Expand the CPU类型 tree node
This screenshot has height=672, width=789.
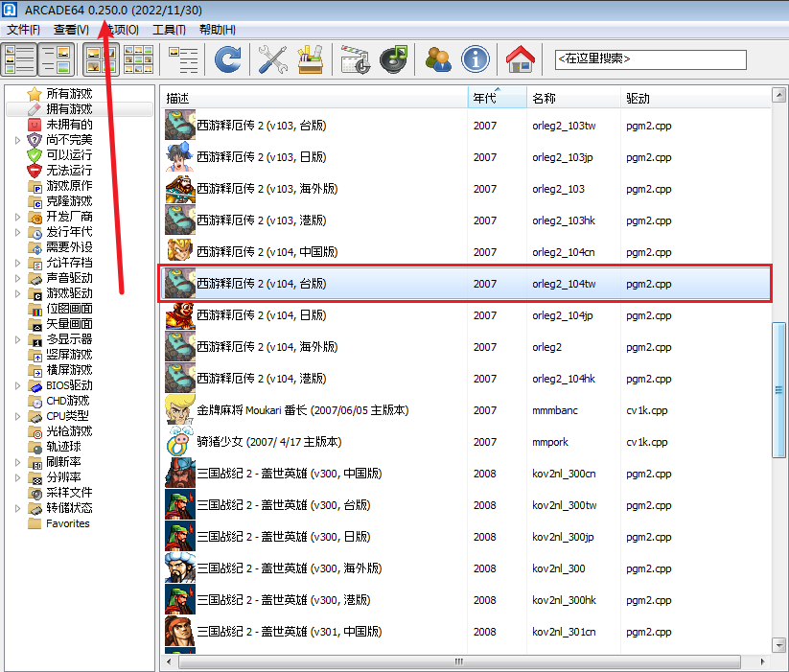coord(17,416)
